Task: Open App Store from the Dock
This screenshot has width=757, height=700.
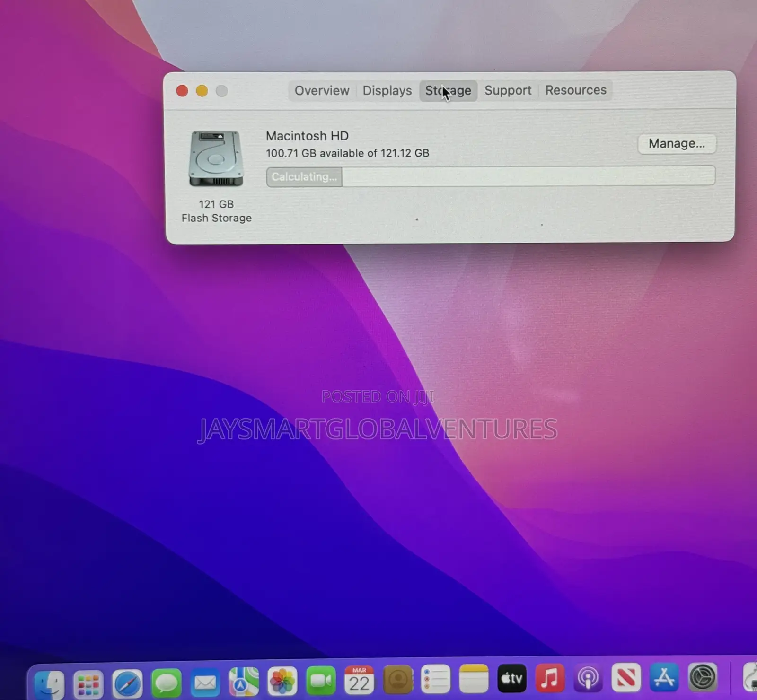Action: (664, 677)
